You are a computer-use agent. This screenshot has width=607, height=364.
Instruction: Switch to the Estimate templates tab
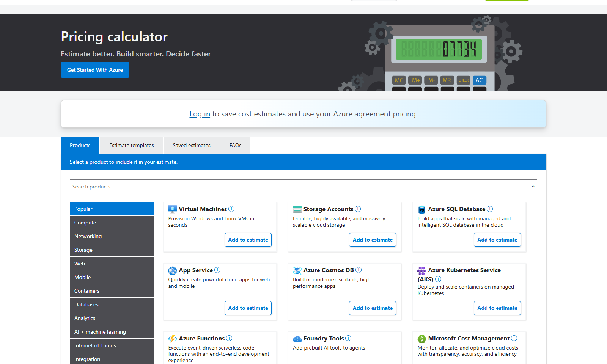[x=132, y=145]
